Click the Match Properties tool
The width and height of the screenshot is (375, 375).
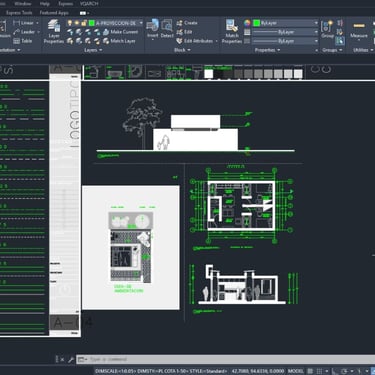(x=232, y=32)
